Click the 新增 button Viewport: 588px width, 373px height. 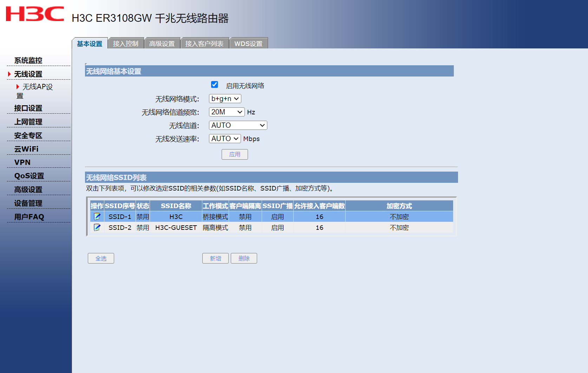(x=215, y=258)
